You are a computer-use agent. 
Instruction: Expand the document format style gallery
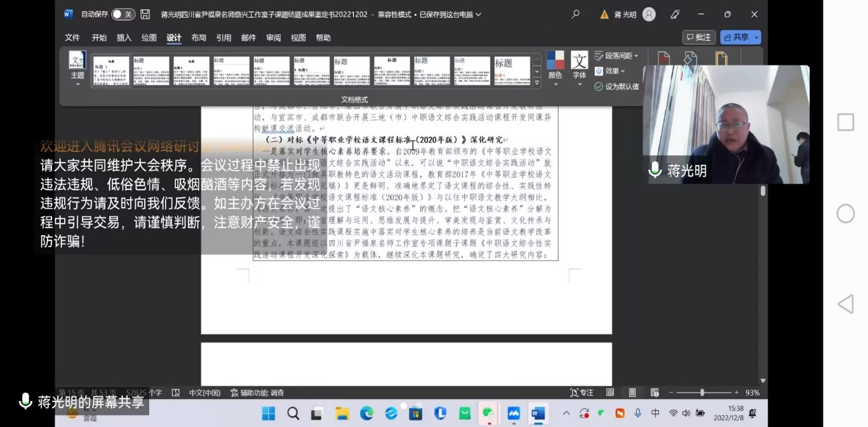point(537,83)
